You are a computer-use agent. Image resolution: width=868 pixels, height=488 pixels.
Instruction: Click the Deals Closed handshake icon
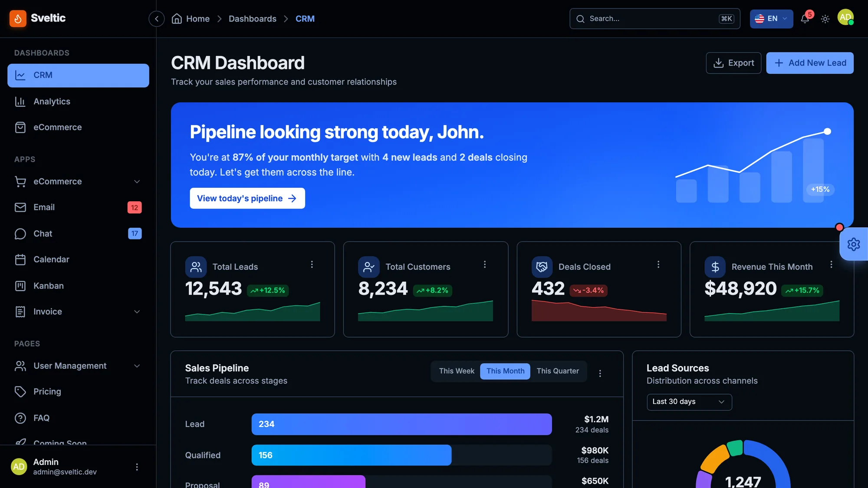[x=542, y=267]
